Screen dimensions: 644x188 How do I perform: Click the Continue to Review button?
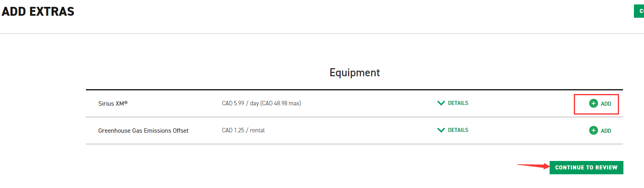586,167
